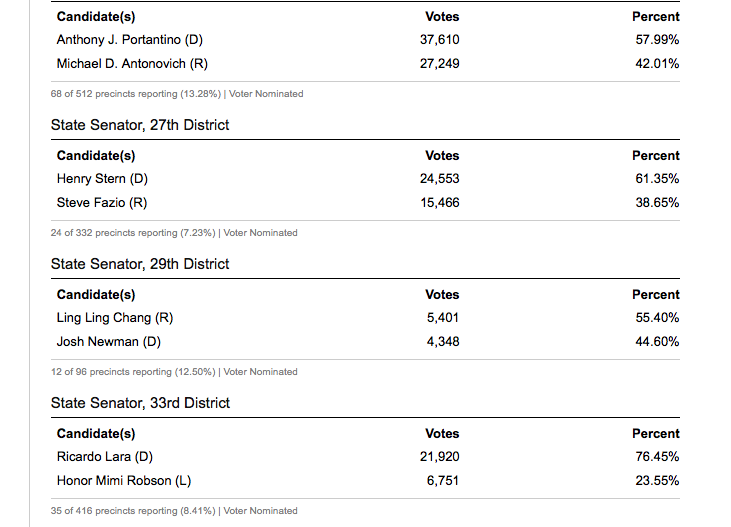Click on Steve Fazio (R)
Image resolution: width=731 pixels, height=527 pixels.
(x=102, y=202)
